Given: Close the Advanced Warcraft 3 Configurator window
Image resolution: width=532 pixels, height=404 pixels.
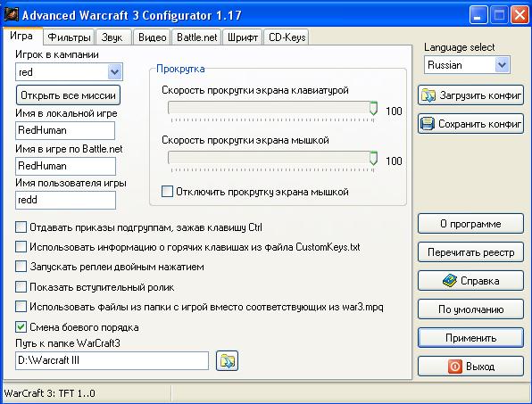Looking at the screenshot, I should coord(520,15).
